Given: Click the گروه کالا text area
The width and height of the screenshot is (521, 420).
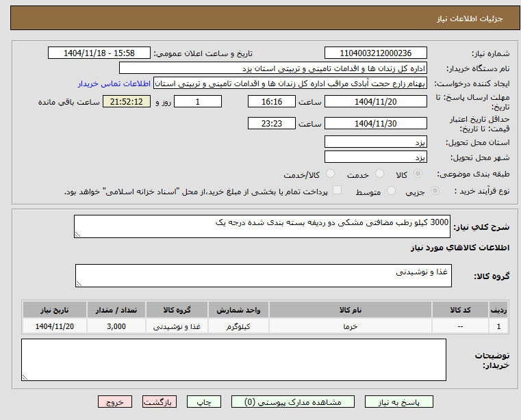Looking at the screenshot, I should 264,276.
